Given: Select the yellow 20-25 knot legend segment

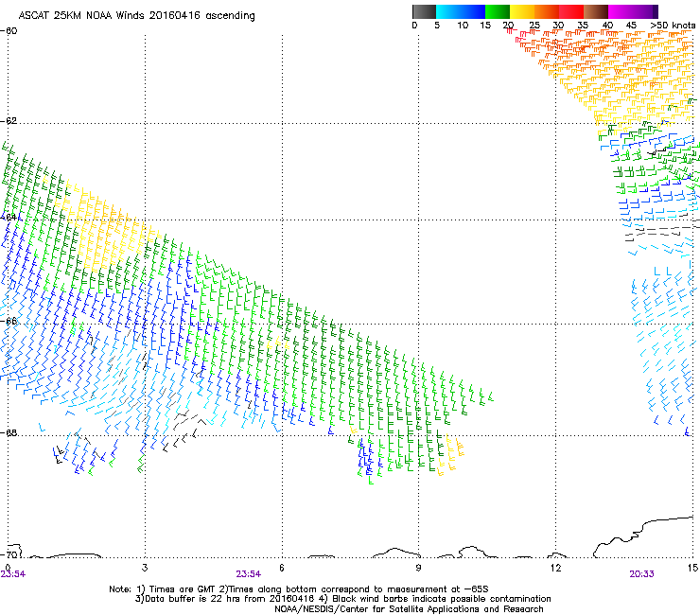Looking at the screenshot, I should [522, 11].
